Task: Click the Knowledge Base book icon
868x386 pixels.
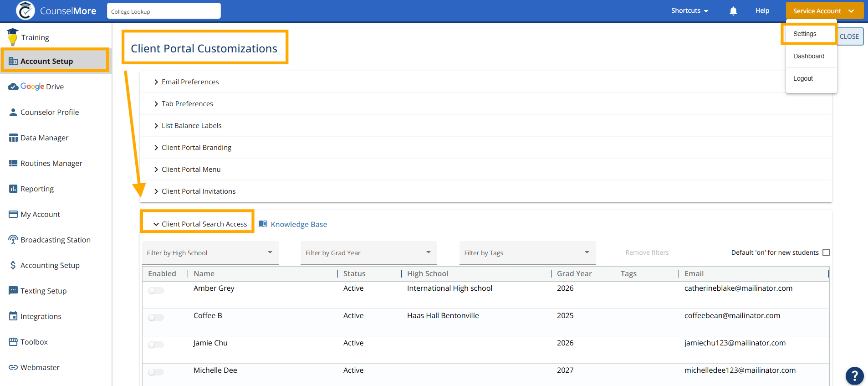Action: 263,224
